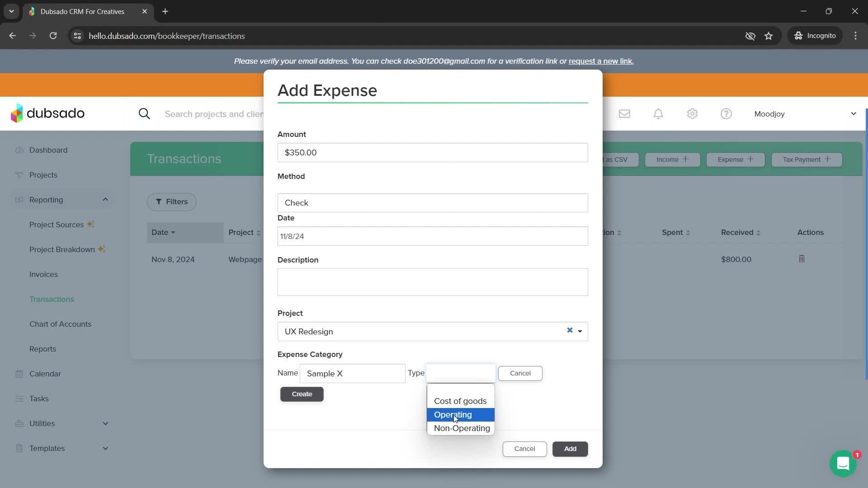
Task: Click the Description text area
Action: pyautogui.click(x=433, y=282)
